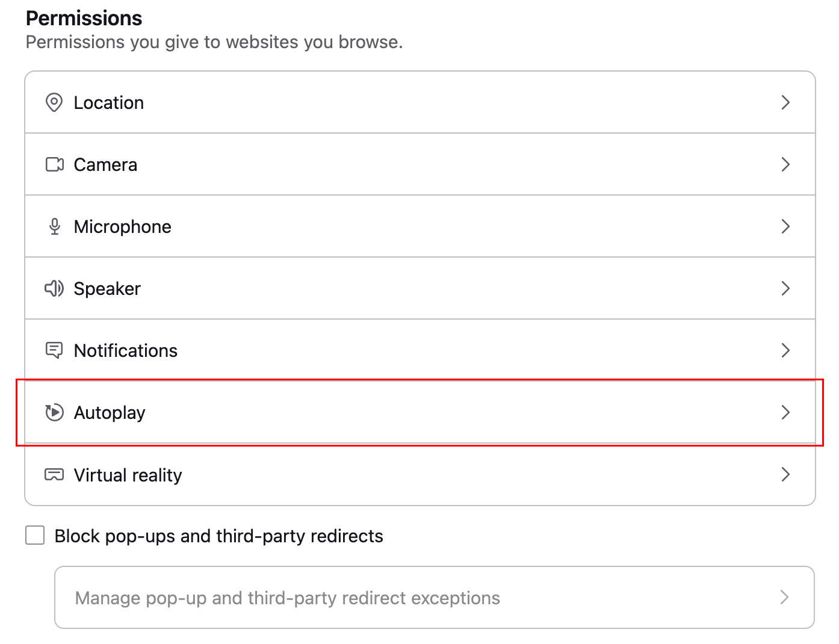
Task: Click the Virtual reality headset icon
Action: tap(54, 475)
